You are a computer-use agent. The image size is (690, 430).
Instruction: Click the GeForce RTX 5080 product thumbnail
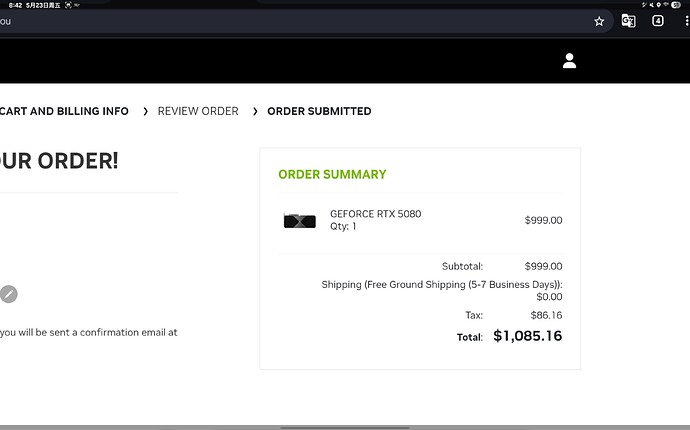(299, 221)
